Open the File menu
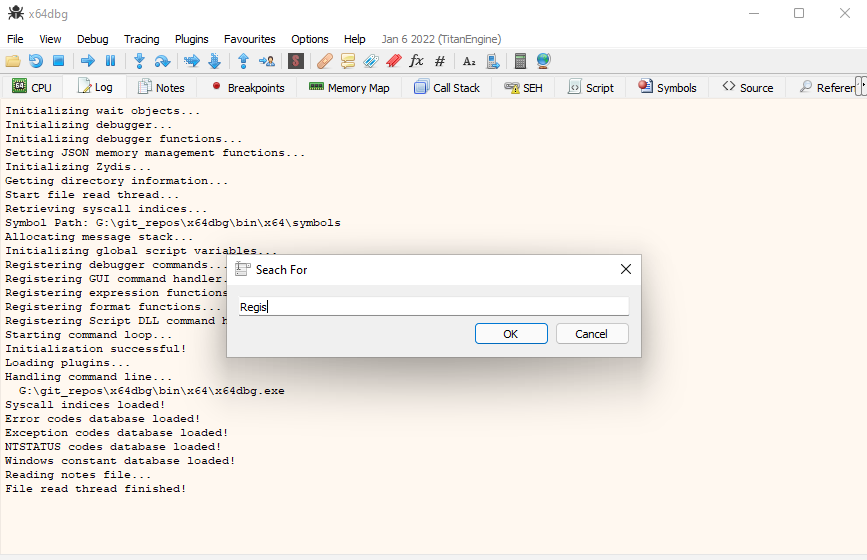Image resolution: width=867 pixels, height=560 pixels. 15,39
